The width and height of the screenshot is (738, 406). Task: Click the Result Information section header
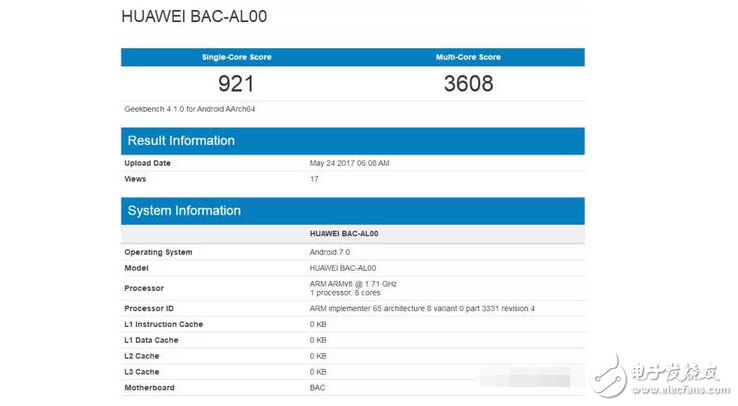[180, 141]
